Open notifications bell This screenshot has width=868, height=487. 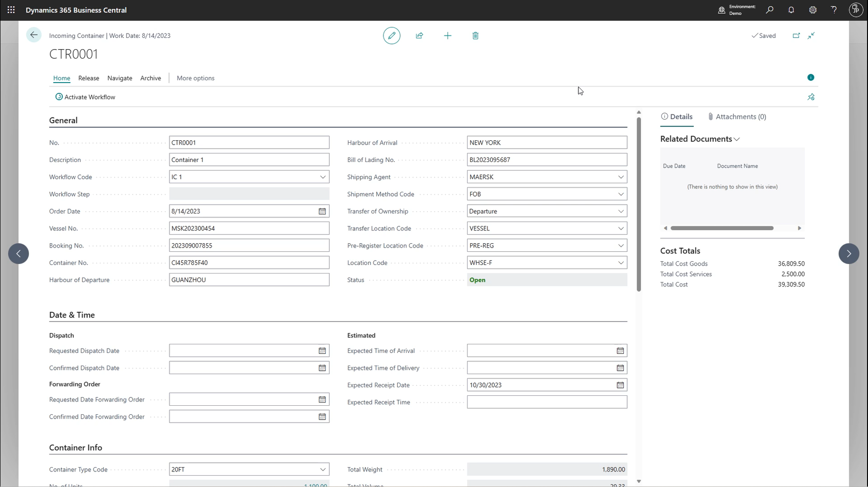(791, 10)
